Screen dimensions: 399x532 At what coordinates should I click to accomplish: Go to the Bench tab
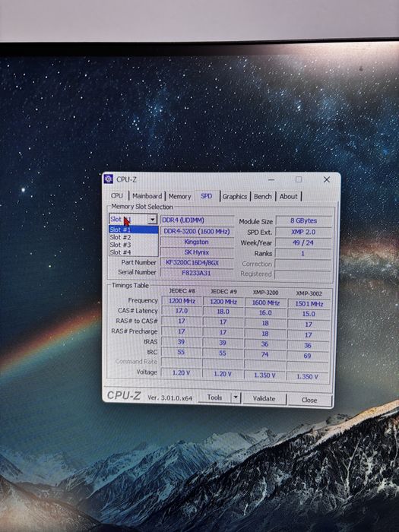click(x=263, y=196)
